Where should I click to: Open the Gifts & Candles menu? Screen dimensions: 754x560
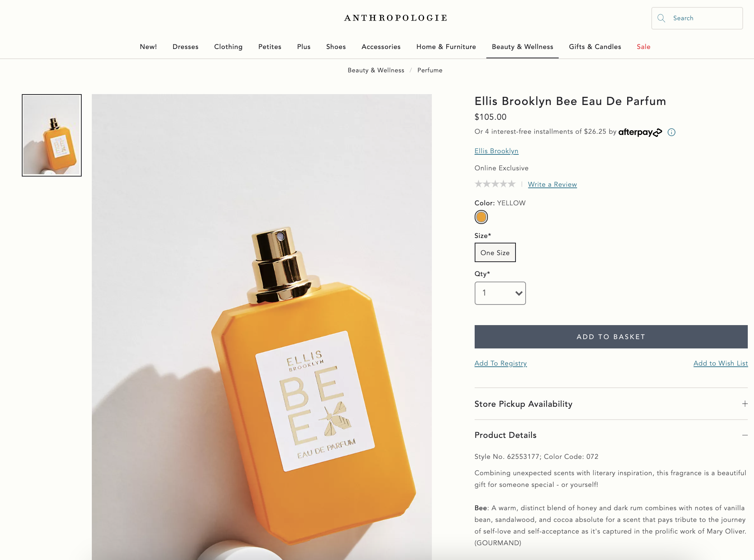pyautogui.click(x=595, y=47)
